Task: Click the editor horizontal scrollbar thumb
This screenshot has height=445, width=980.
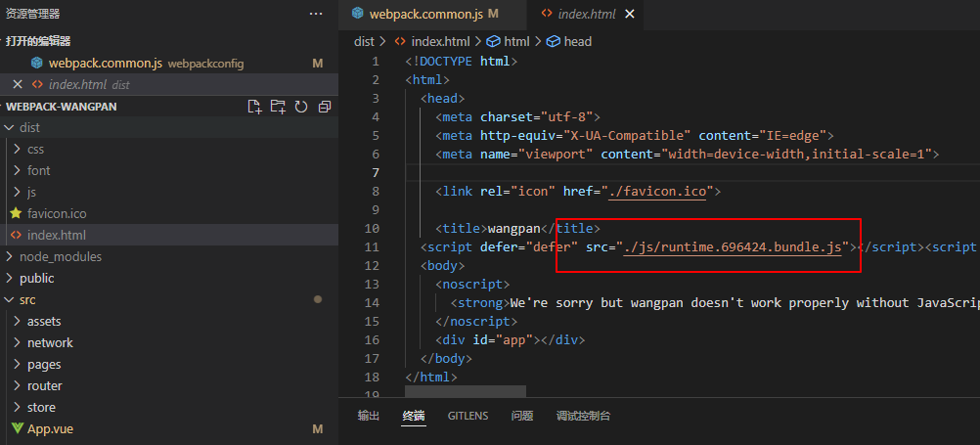Action: pyautogui.click(x=465, y=390)
